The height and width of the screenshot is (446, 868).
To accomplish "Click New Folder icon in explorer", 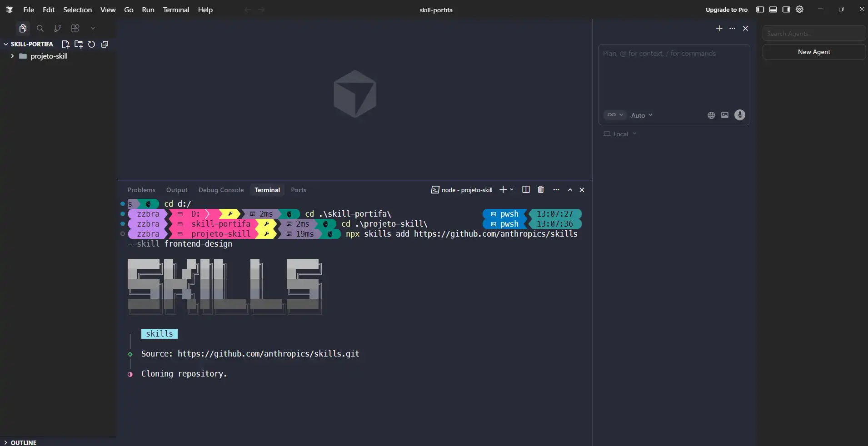I will (x=79, y=45).
